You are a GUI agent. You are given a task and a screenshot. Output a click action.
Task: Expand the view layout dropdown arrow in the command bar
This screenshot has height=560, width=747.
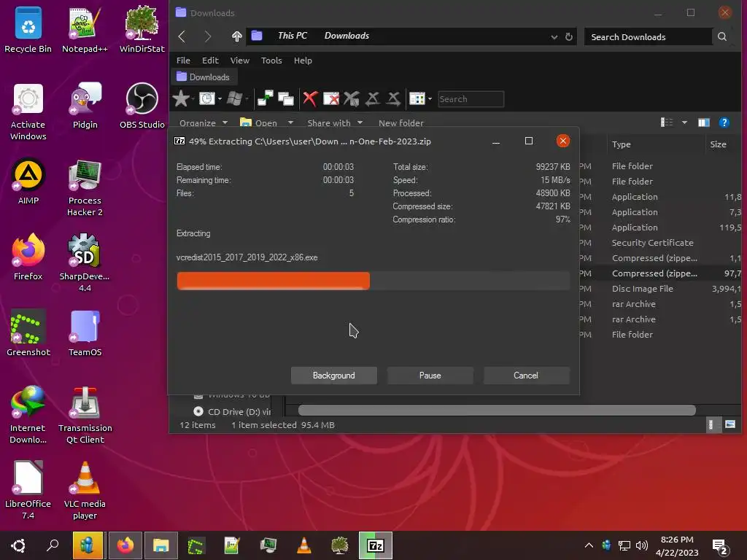click(684, 122)
